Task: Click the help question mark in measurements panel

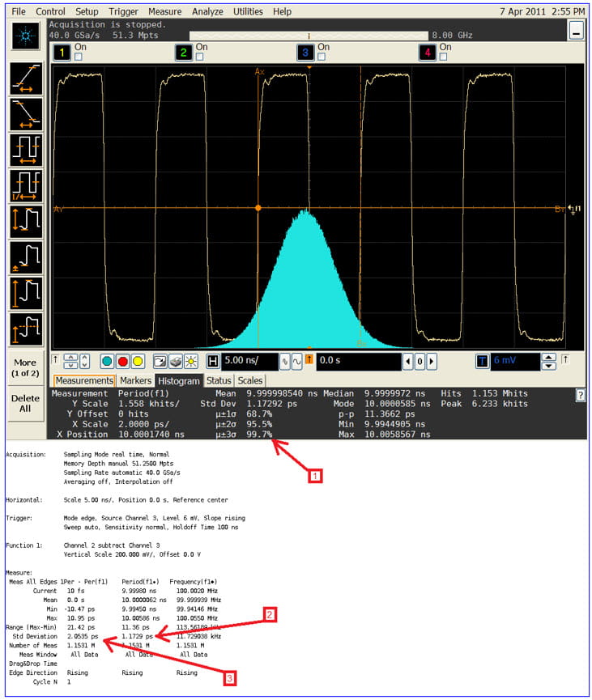Action: coord(580,395)
